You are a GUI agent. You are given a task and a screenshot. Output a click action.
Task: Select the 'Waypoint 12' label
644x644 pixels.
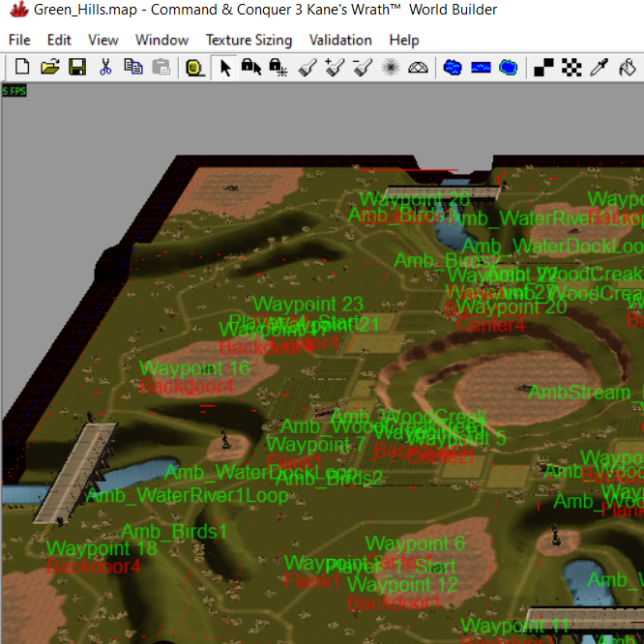coord(402,585)
